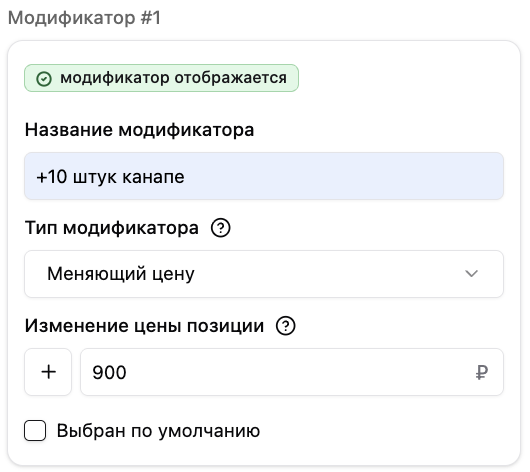Click the +10 штук канапе text
The width and height of the screenshot is (530, 472).
[x=111, y=177]
